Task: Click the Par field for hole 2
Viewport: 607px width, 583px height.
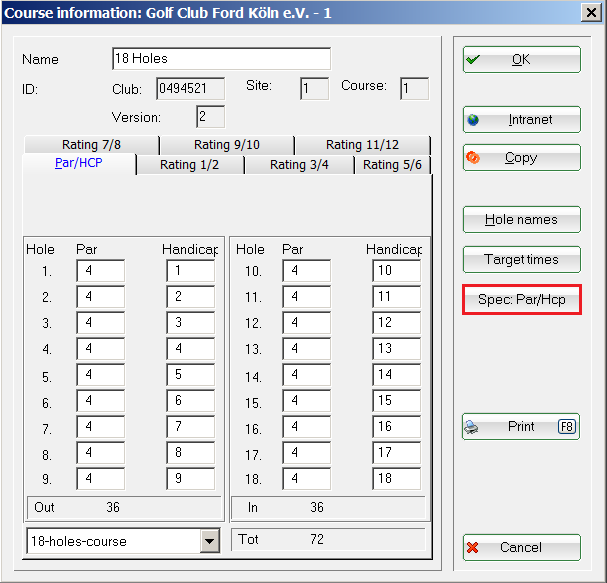Action: [x=101, y=297]
